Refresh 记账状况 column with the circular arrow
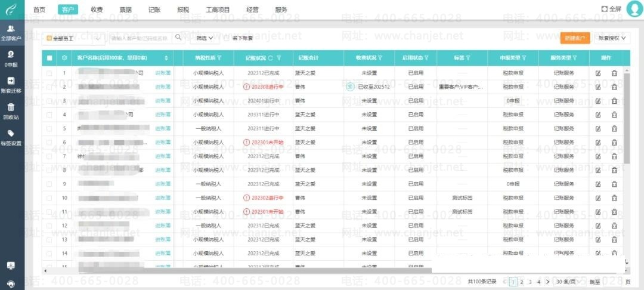The height and width of the screenshot is (290, 644). [x=270, y=58]
